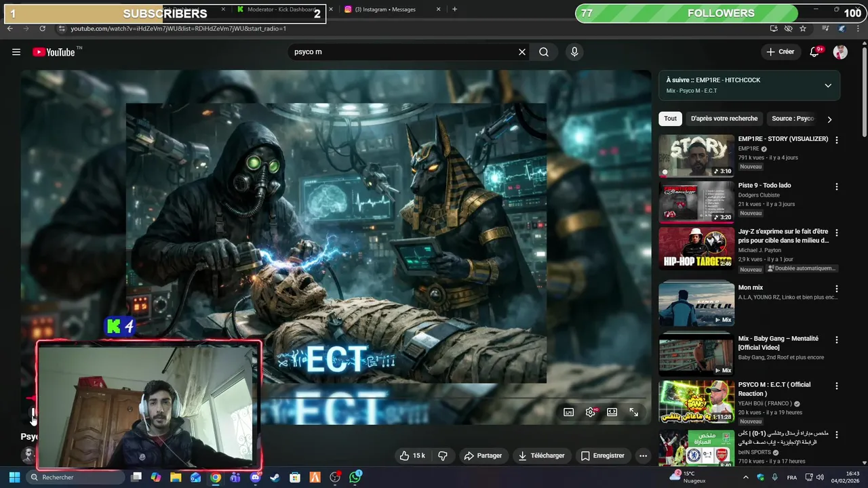Select the Tout filter chip
This screenshot has width=868, height=488.
(x=670, y=119)
